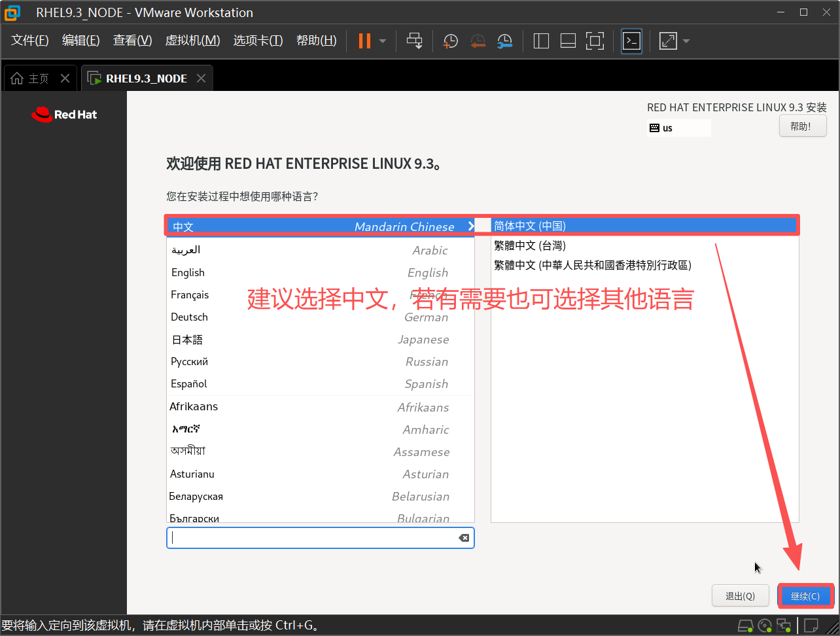Select 中文 Mandarin Chinese language row
This screenshot has height=636, width=840.
[x=321, y=226]
